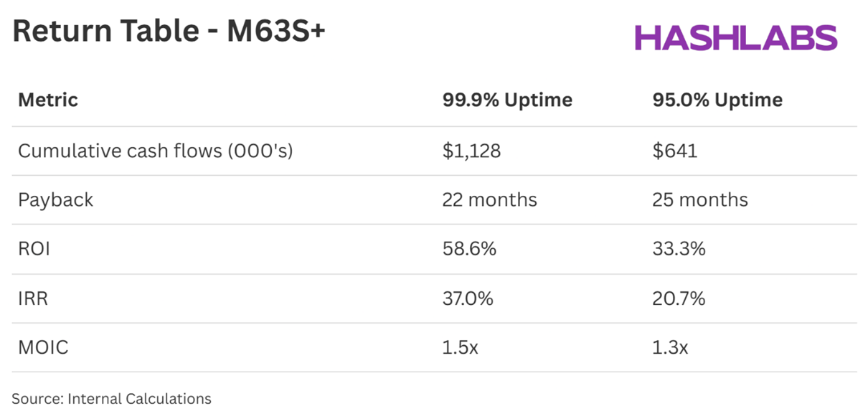Click the 58.6% ROI value
Image resolution: width=868 pixels, height=419 pixels.
[469, 249]
